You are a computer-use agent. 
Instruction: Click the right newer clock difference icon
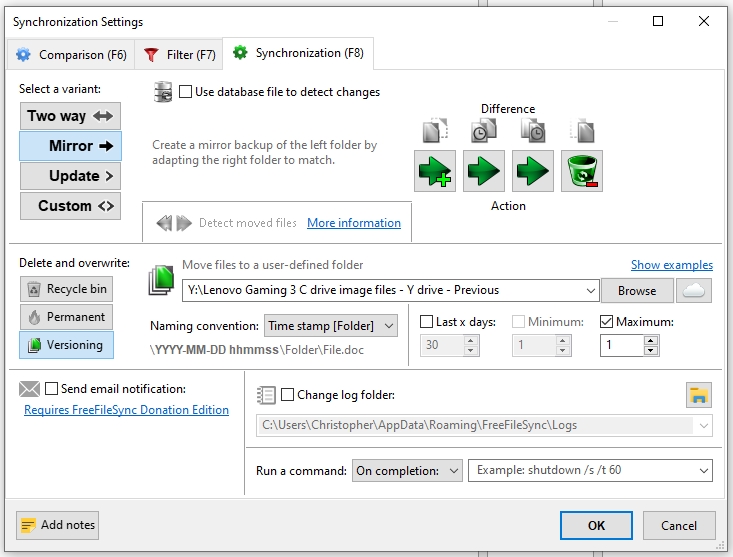pos(533,130)
